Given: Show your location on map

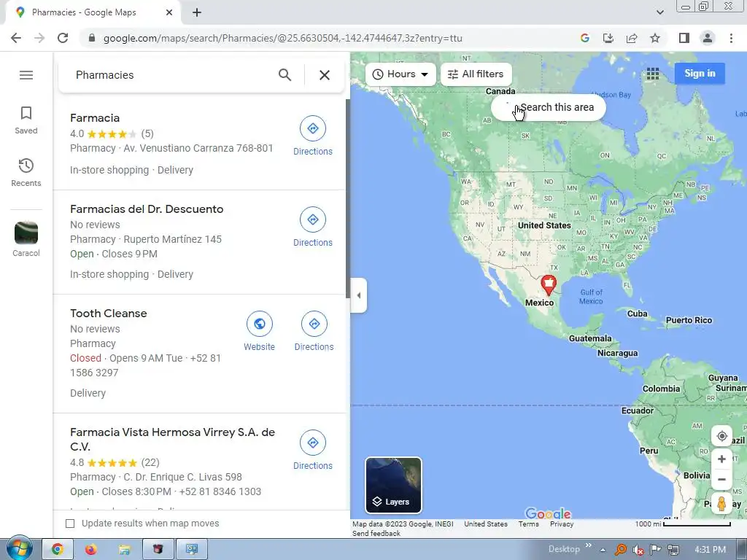Looking at the screenshot, I should pyautogui.click(x=721, y=436).
